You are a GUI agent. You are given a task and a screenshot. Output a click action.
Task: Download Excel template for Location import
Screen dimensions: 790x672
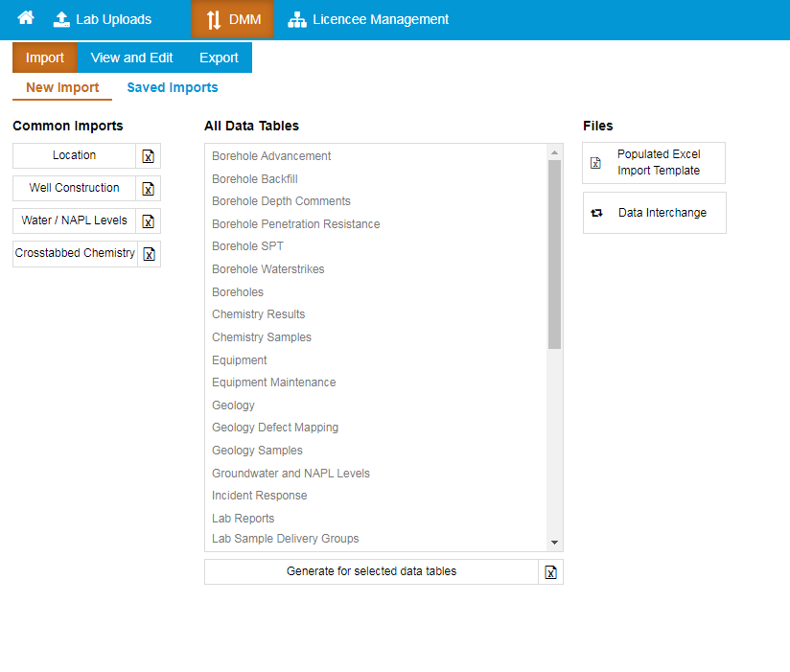[149, 156]
